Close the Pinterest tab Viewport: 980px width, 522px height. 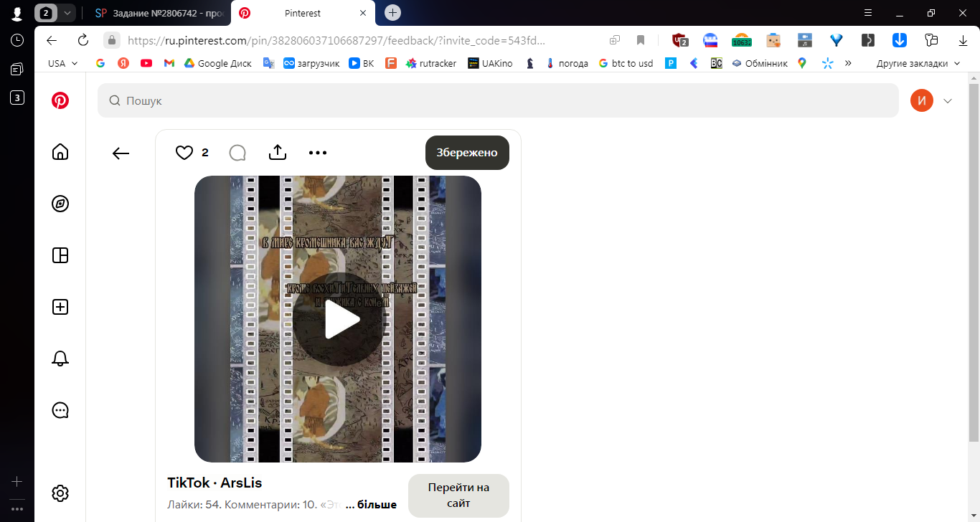tap(363, 13)
